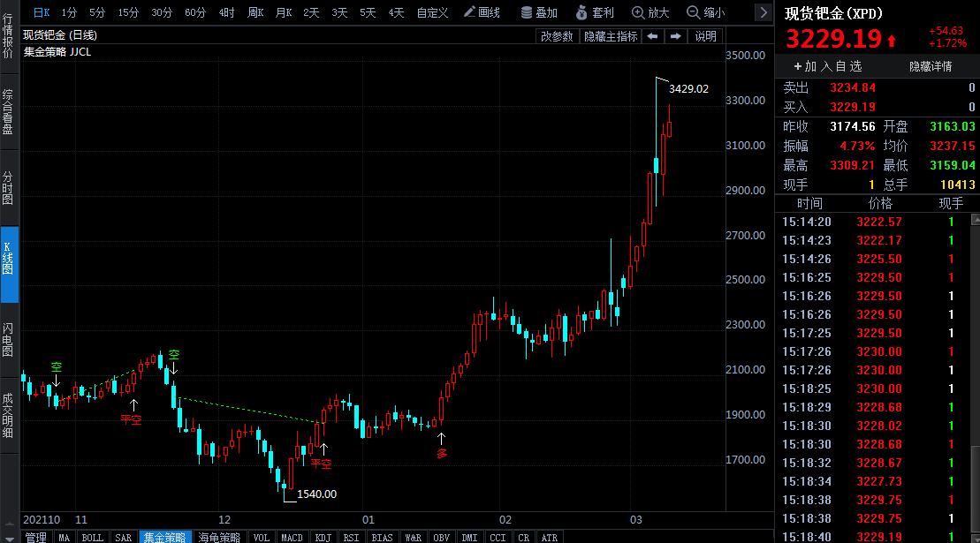The image size is (980, 543).
Task: Click the 3429.02 high price label
Action: 688,88
